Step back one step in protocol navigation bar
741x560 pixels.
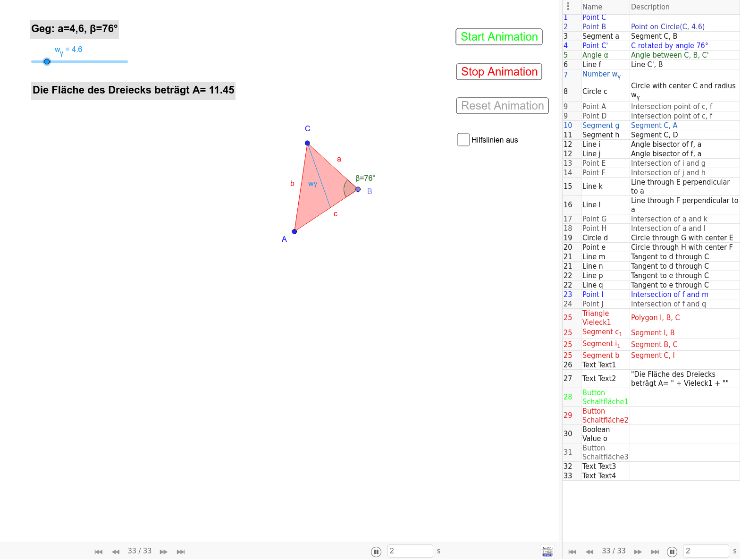[589, 552]
